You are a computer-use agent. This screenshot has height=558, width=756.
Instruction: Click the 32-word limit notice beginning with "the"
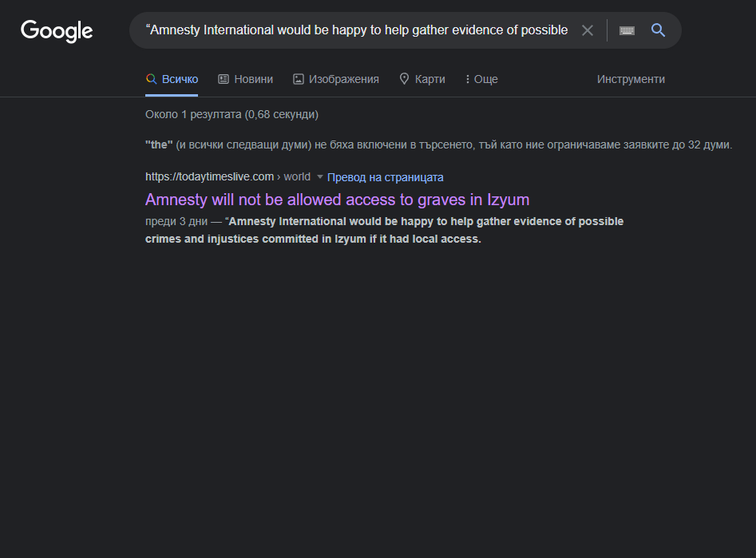[x=438, y=144]
